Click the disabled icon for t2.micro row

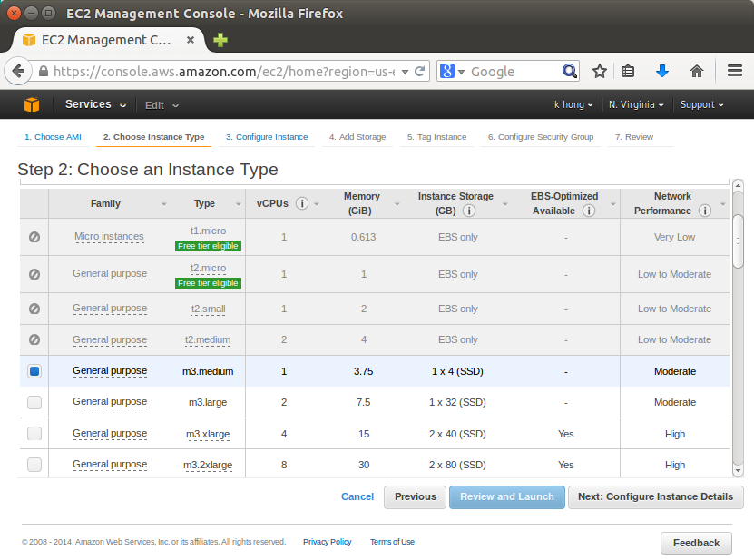click(x=34, y=274)
